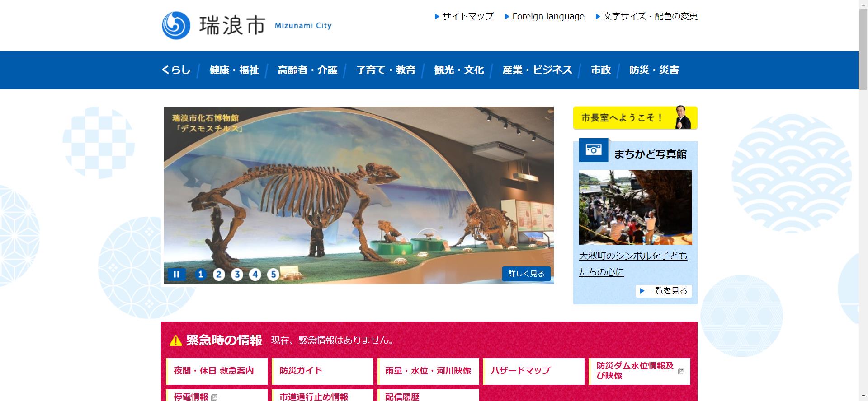868x401 pixels.
Task: Open the 高齢者・介護 menu
Action: [307, 70]
